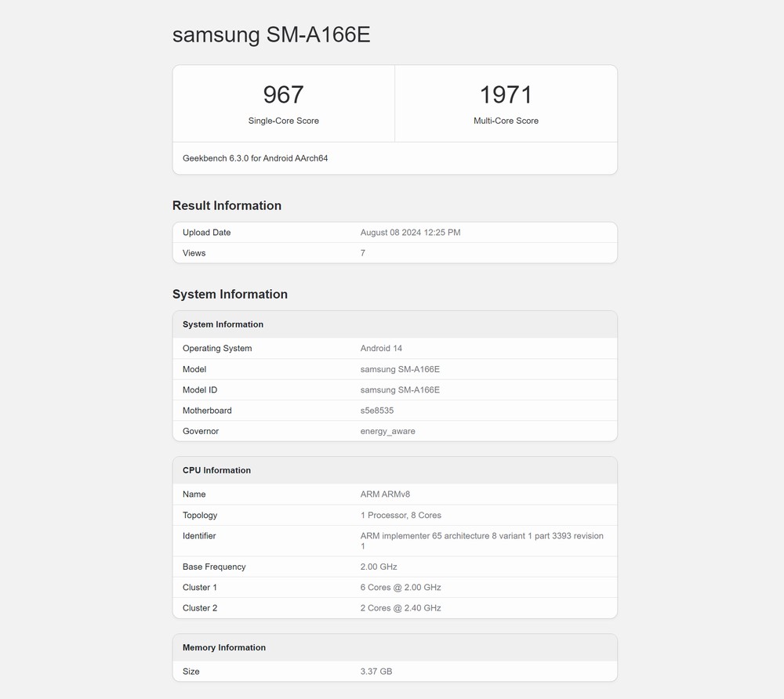Click the "Memory Information" table header

tap(395, 647)
